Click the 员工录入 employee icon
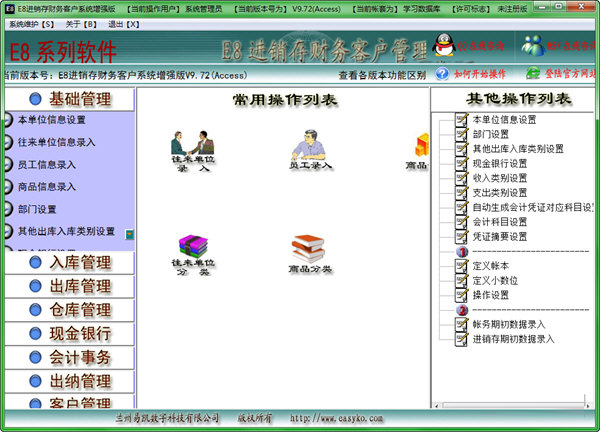This screenshot has width=600, height=432. click(x=312, y=146)
